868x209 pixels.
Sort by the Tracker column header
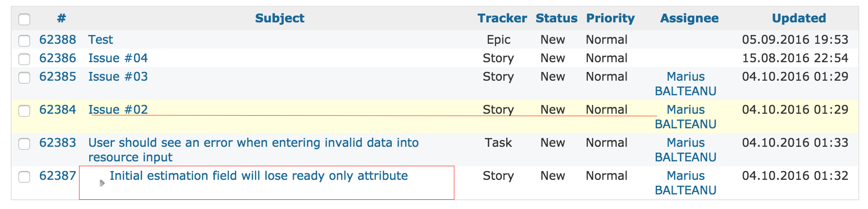(x=502, y=18)
